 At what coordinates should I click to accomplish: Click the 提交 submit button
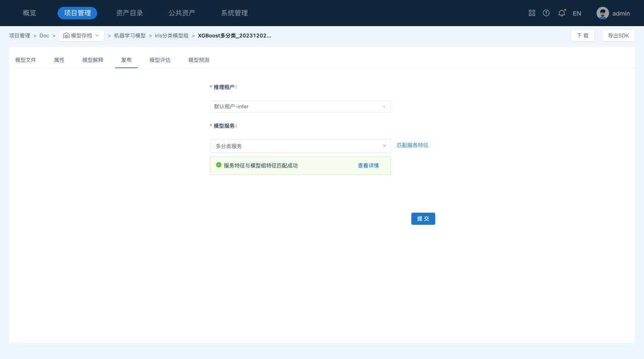pos(423,219)
